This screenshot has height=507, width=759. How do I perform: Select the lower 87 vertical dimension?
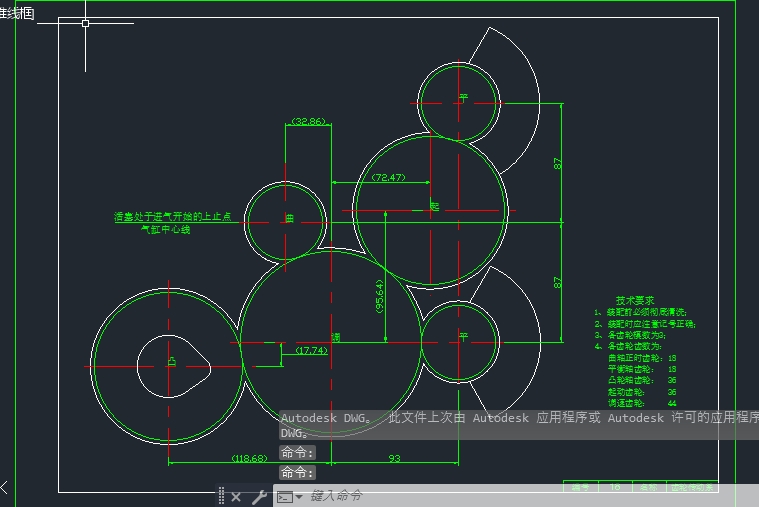(x=557, y=282)
